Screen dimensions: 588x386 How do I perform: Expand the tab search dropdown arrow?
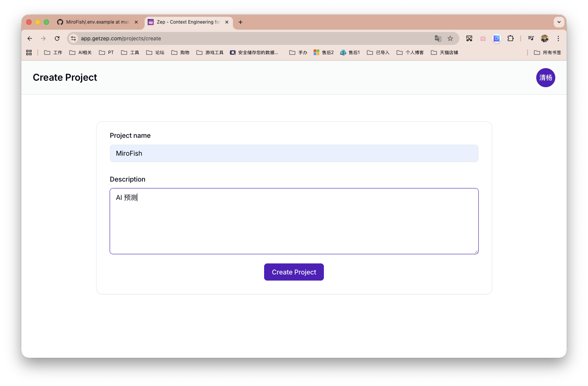point(559,22)
